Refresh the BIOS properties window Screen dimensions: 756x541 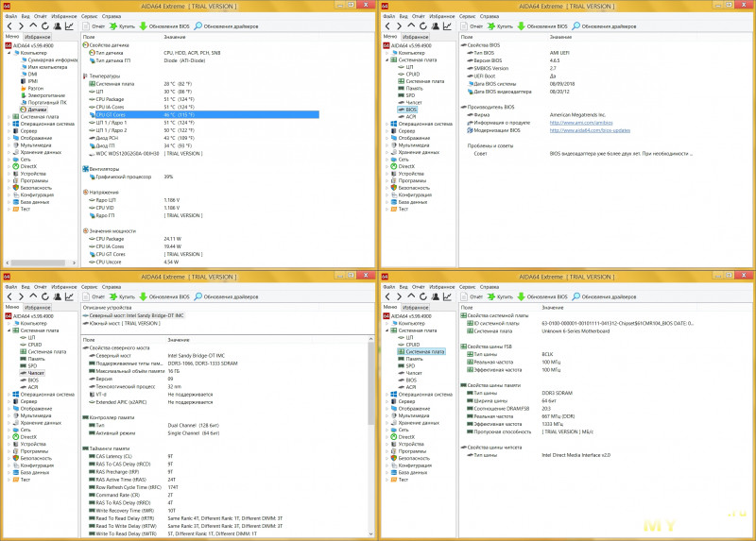[x=422, y=26]
